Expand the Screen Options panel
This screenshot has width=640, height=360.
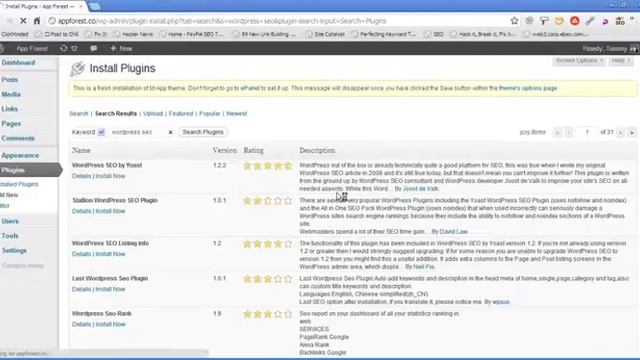(579, 60)
